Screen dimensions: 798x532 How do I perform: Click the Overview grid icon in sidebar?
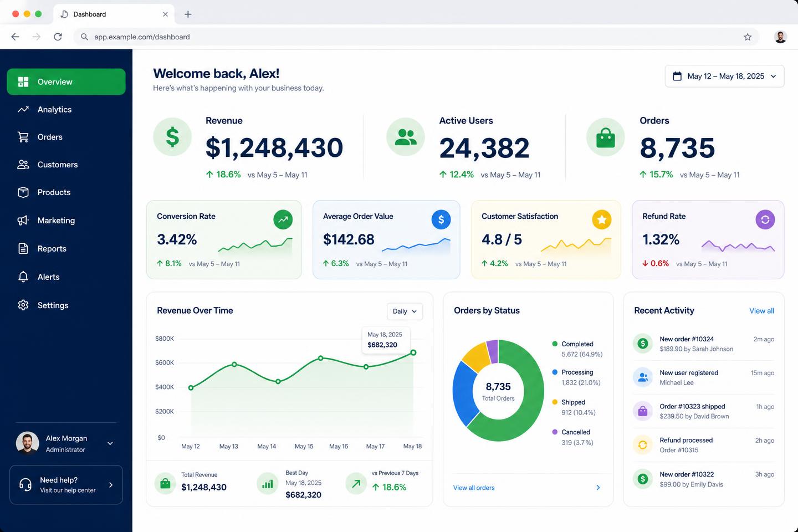point(23,82)
